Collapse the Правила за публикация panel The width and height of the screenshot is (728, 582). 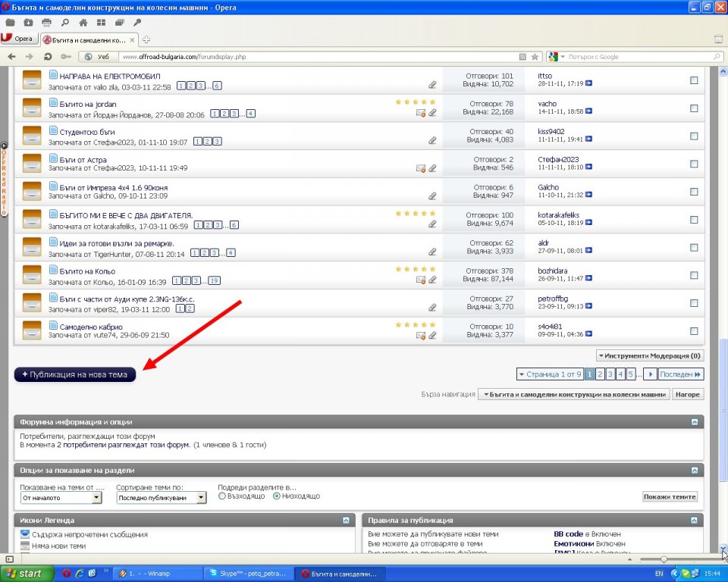694,521
